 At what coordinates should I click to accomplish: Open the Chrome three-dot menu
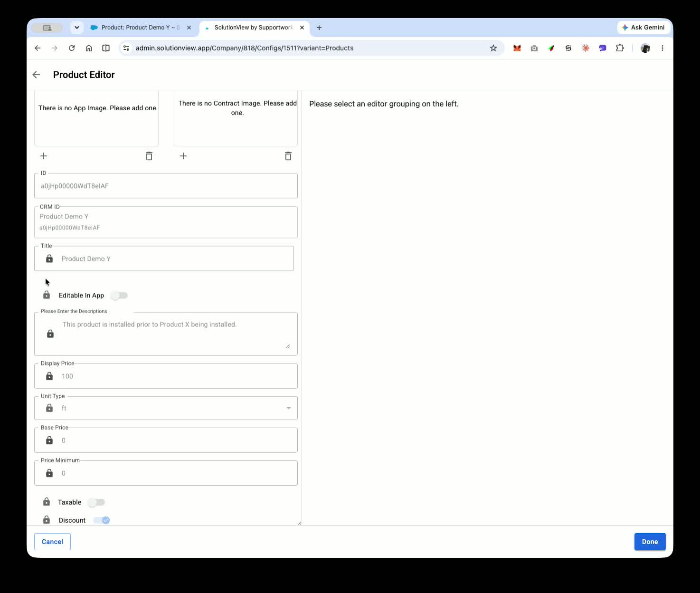(x=662, y=48)
